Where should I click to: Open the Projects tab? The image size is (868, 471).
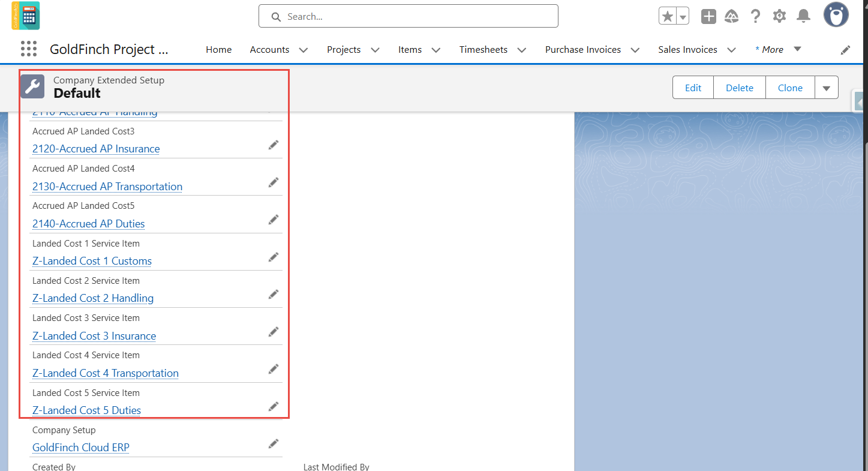(344, 50)
